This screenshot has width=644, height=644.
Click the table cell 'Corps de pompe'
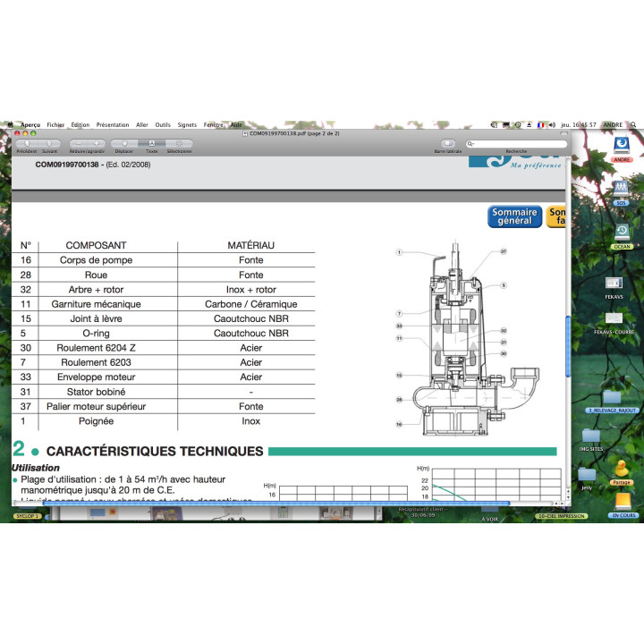(x=96, y=260)
